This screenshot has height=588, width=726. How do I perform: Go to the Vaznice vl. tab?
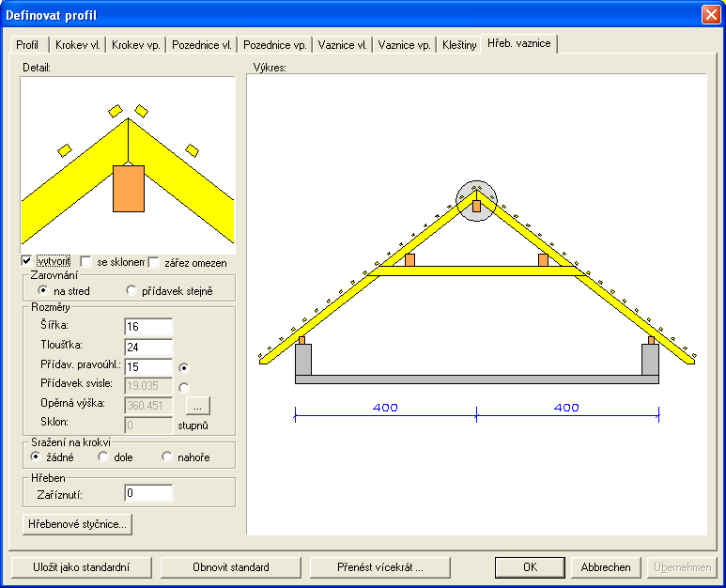point(342,45)
